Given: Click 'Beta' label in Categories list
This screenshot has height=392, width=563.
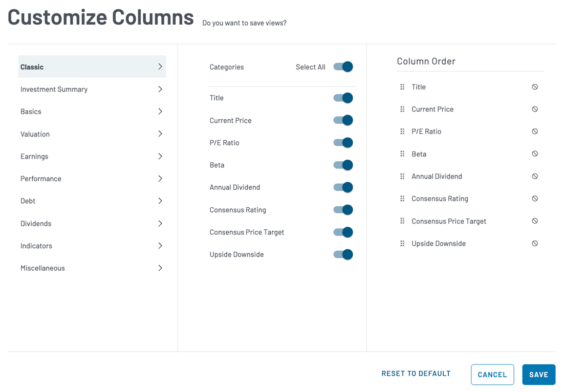Looking at the screenshot, I should point(217,165).
